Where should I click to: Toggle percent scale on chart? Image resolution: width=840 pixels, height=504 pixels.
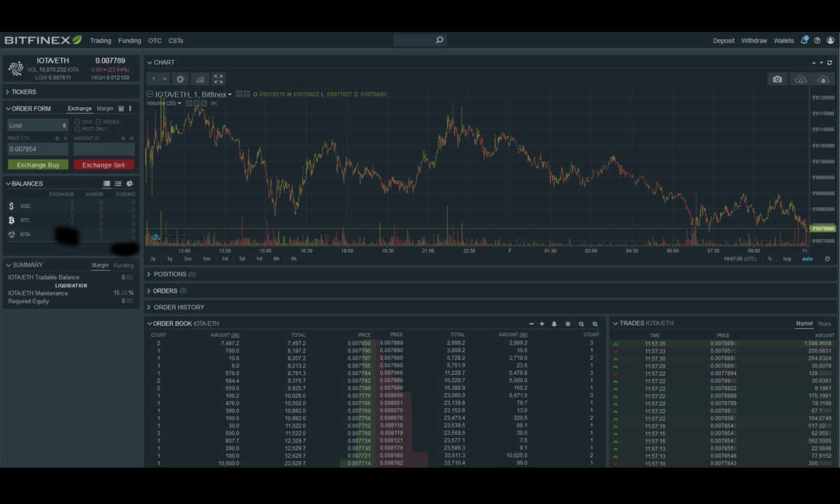[769, 259]
